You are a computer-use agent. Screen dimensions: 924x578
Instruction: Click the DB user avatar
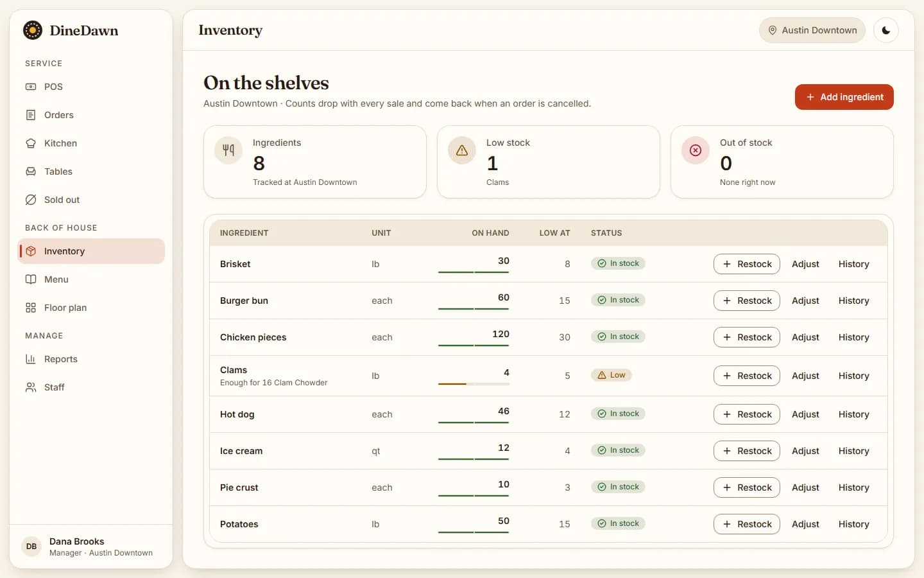coord(31,547)
